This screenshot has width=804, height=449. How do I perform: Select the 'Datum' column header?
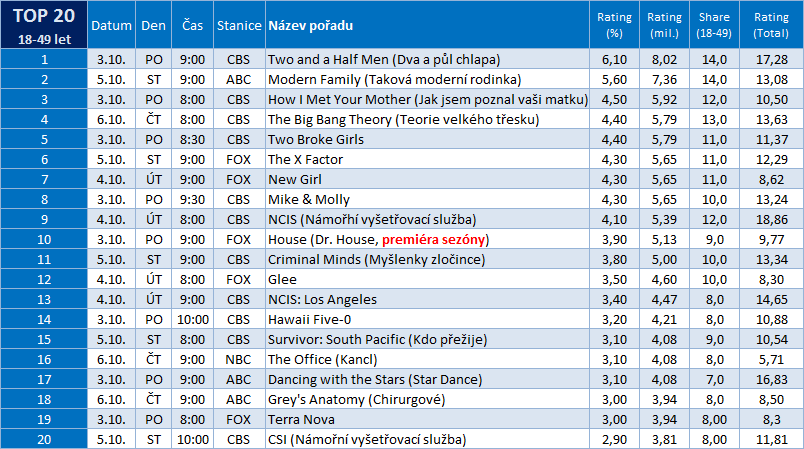[111, 24]
